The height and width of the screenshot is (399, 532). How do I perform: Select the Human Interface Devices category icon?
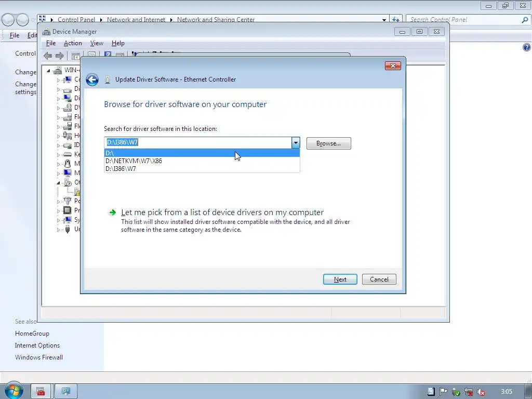(68, 136)
